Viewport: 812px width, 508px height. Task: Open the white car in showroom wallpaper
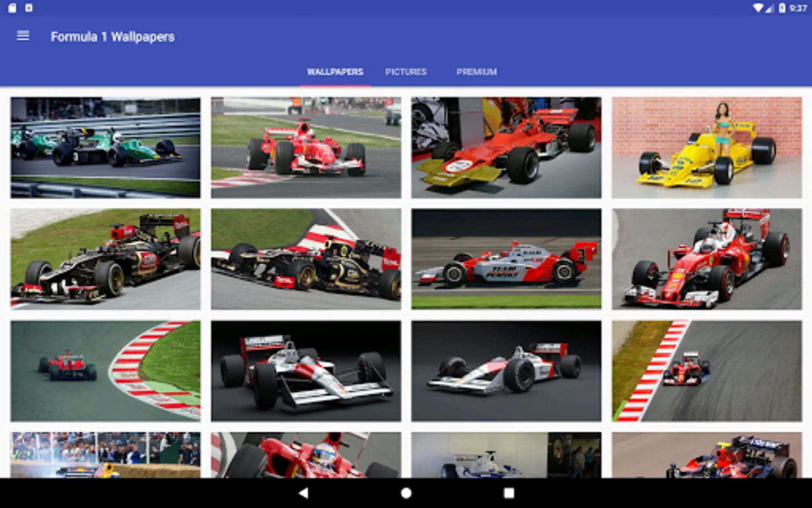pyautogui.click(x=506, y=455)
